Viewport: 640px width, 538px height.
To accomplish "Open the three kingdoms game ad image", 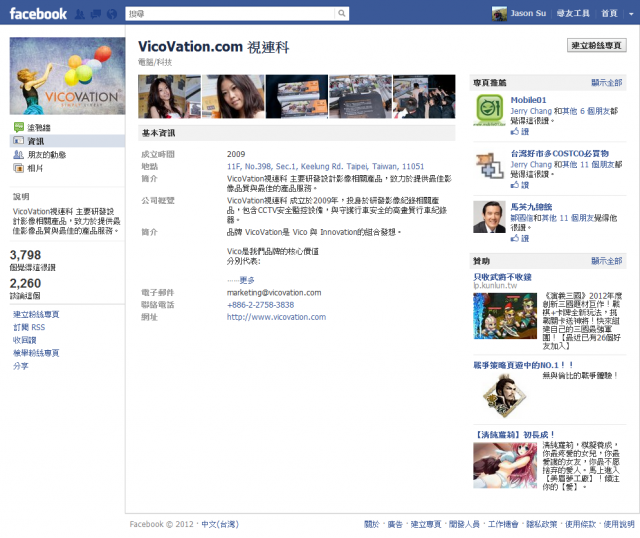I will click(x=505, y=316).
